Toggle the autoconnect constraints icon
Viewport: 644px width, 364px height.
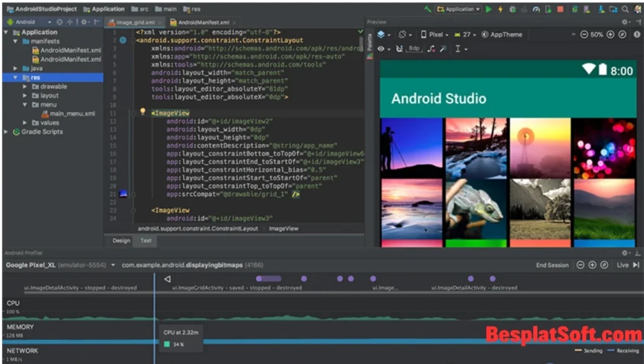pyautogui.click(x=399, y=48)
